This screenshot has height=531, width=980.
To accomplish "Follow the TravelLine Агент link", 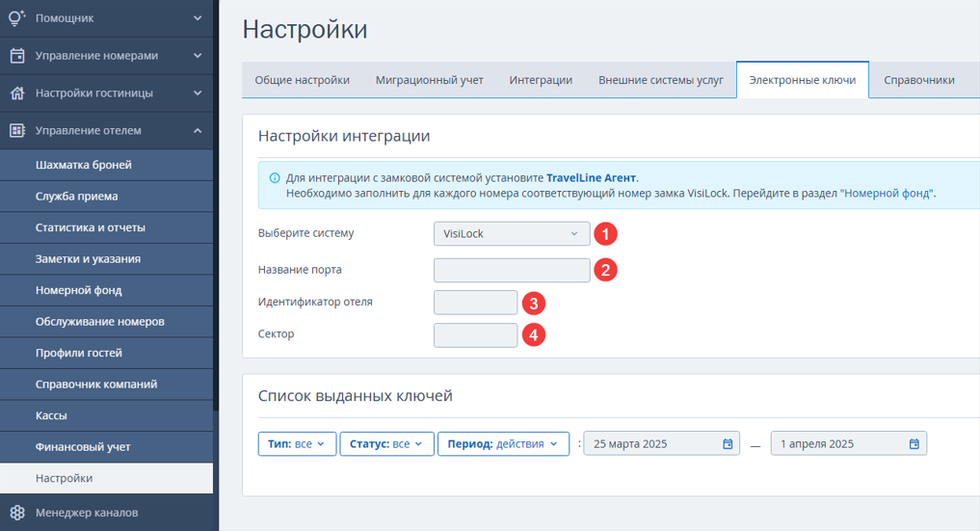I will (x=592, y=178).
